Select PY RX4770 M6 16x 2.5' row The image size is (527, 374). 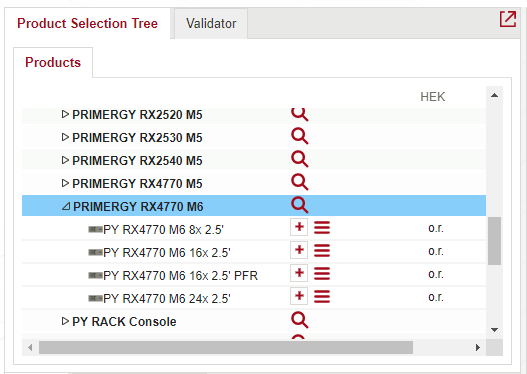click(x=254, y=251)
